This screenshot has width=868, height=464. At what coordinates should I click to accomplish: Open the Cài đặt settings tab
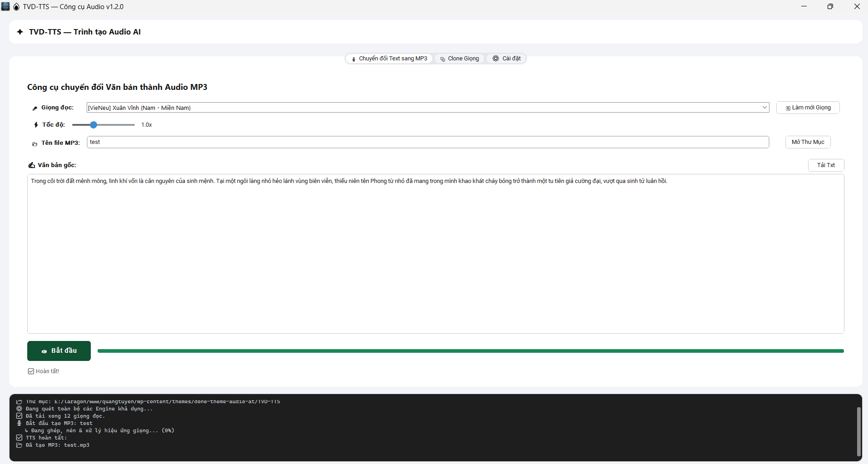coord(507,59)
